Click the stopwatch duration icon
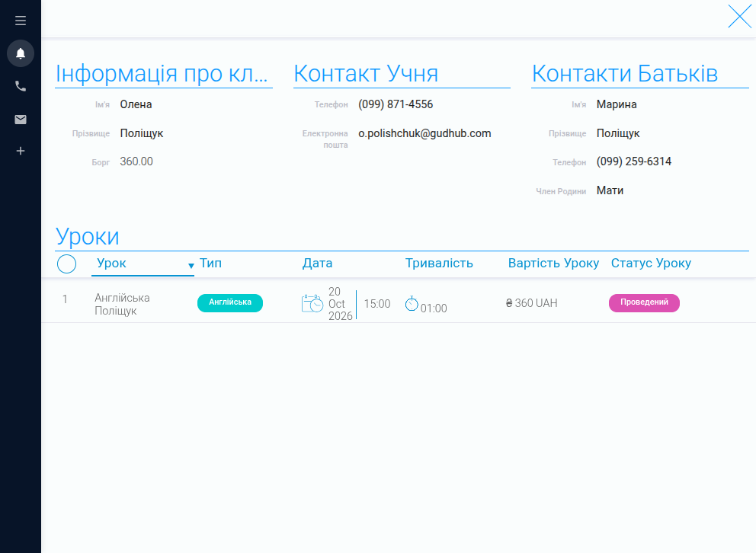Image resolution: width=756 pixels, height=553 pixels. [x=412, y=303]
